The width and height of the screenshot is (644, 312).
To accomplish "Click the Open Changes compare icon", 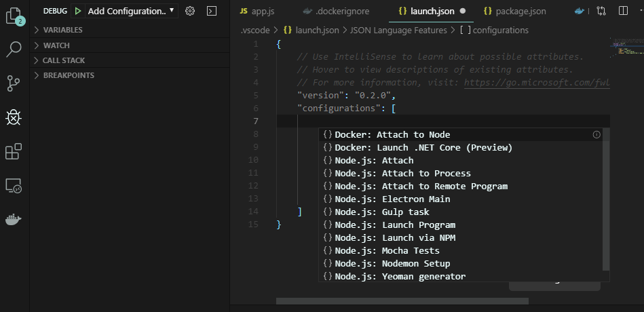I will coord(601,11).
